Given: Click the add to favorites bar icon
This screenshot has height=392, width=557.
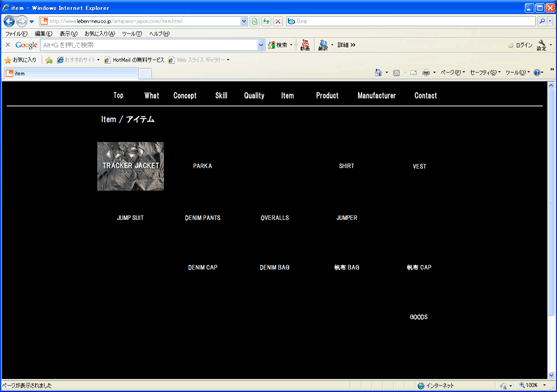Looking at the screenshot, I should (x=49, y=60).
